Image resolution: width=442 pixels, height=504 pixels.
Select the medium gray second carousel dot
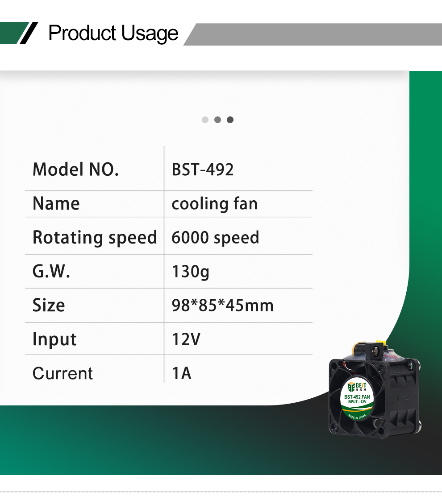(x=217, y=120)
